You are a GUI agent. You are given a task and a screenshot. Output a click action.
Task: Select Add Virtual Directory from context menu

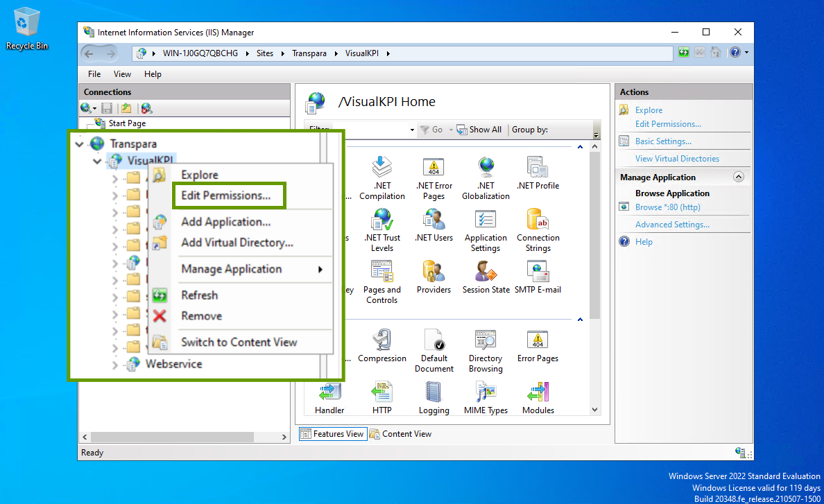point(237,243)
